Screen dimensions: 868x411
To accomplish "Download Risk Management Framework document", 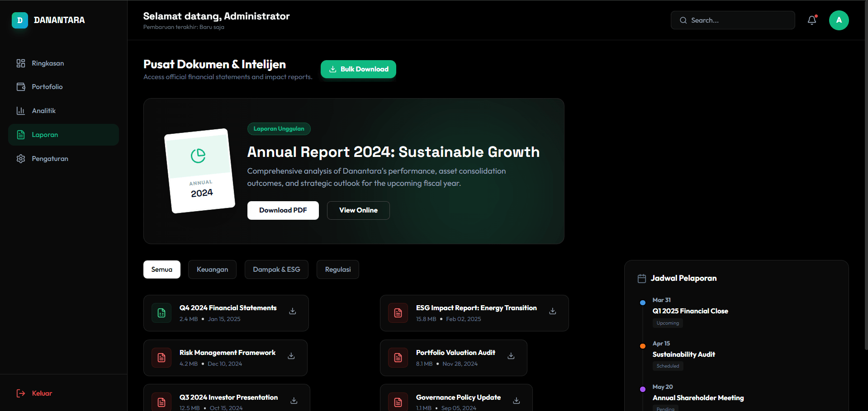I will [291, 356].
